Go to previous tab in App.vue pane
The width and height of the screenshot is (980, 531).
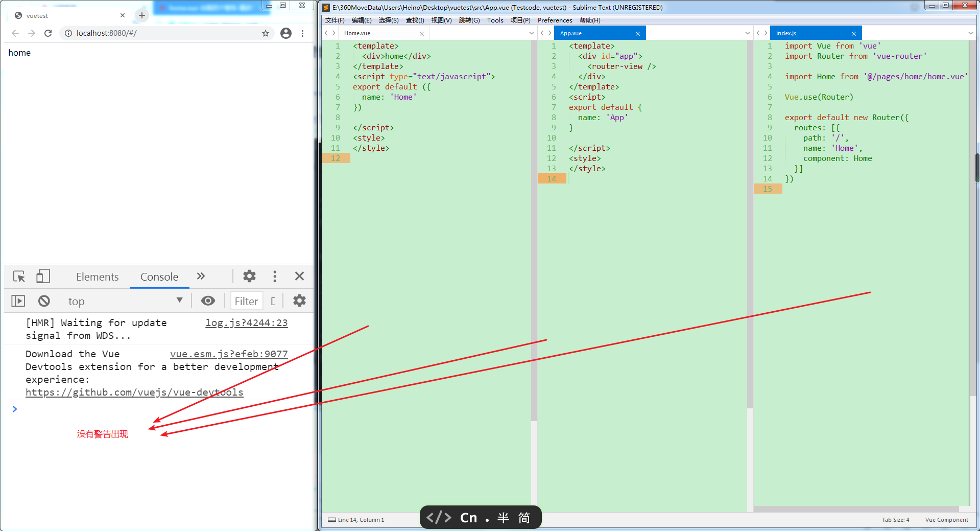pyautogui.click(x=542, y=33)
